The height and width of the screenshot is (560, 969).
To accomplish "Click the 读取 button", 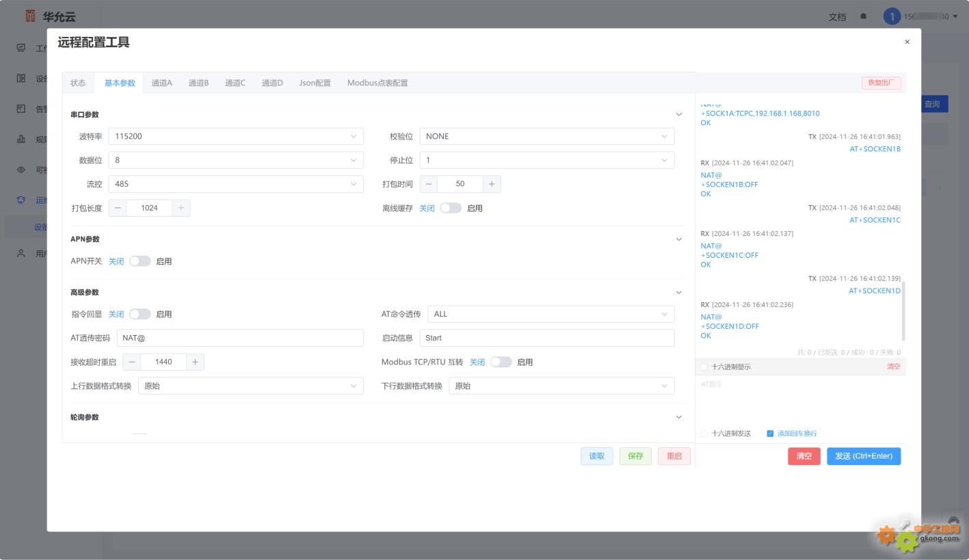I will 597,456.
